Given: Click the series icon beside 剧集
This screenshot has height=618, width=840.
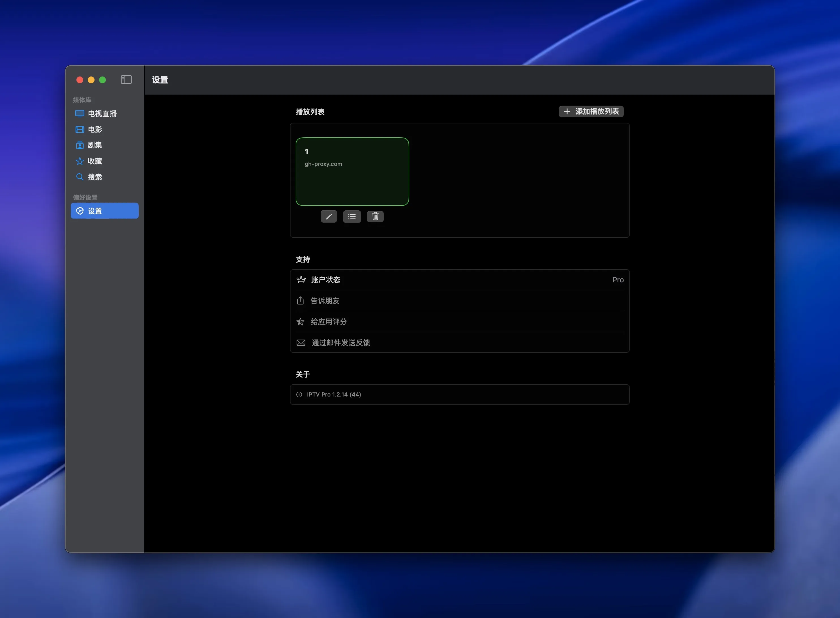Looking at the screenshot, I should 80,145.
